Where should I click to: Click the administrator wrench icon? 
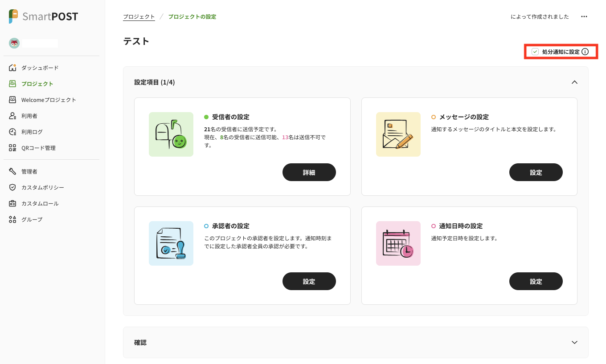coord(12,171)
